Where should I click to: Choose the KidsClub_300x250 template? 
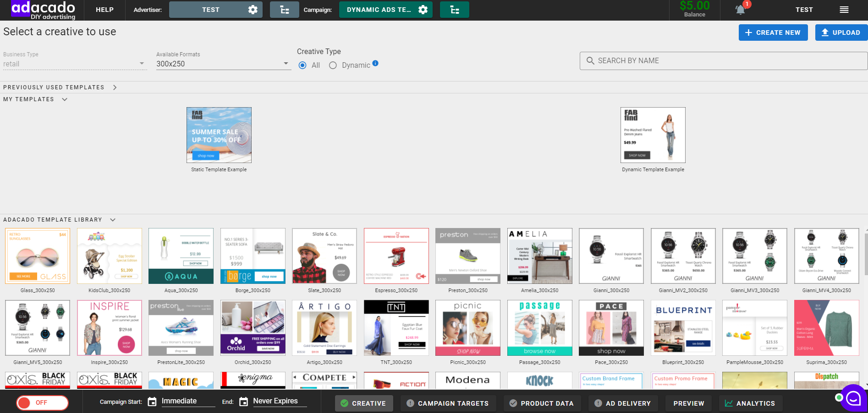coord(110,256)
